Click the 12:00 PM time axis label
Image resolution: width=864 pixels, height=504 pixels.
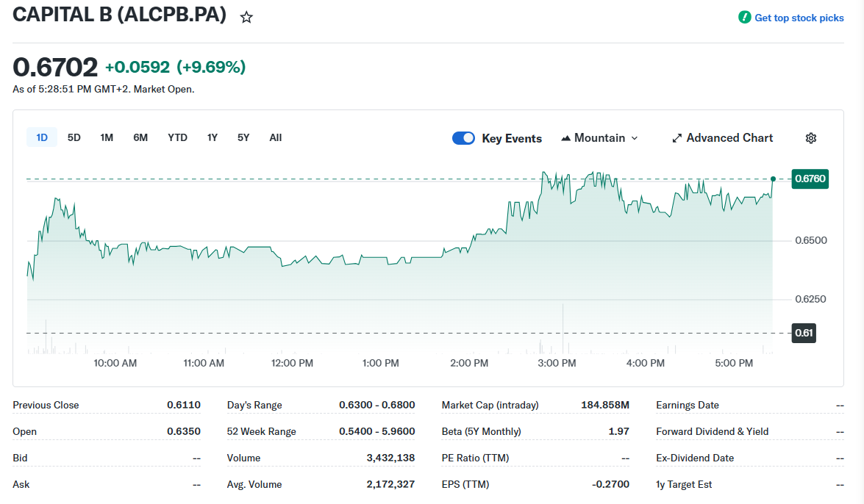click(292, 363)
